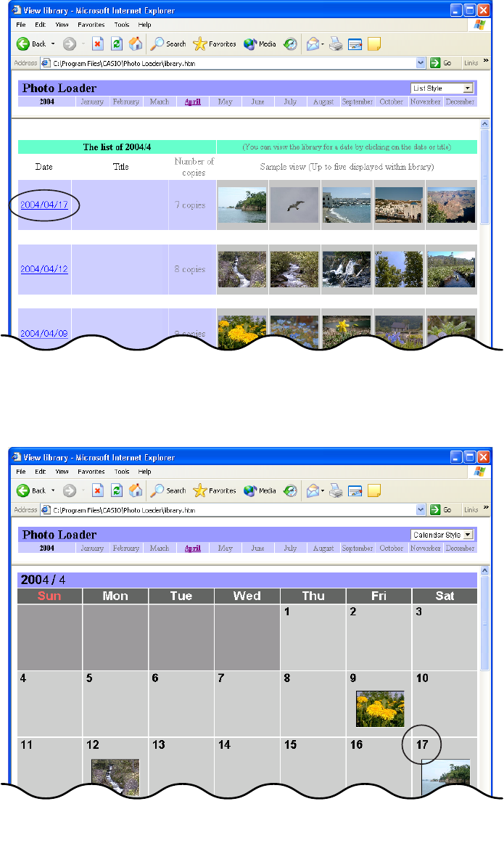Open Tools menu in List Style window
The height and width of the screenshot is (854, 504).
click(x=121, y=25)
